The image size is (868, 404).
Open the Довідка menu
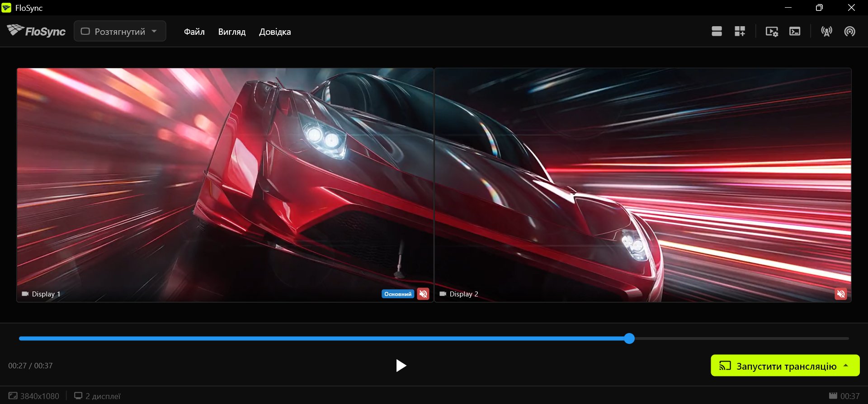(x=275, y=32)
